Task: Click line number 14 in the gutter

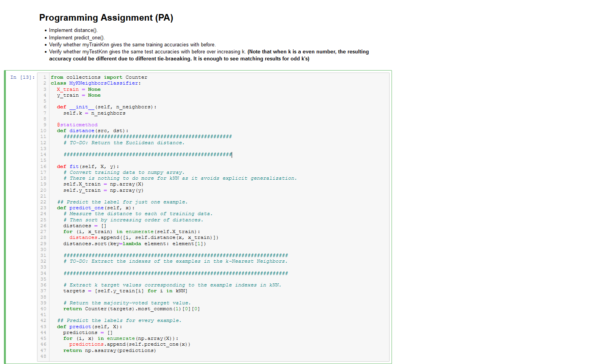Action: click(x=43, y=154)
